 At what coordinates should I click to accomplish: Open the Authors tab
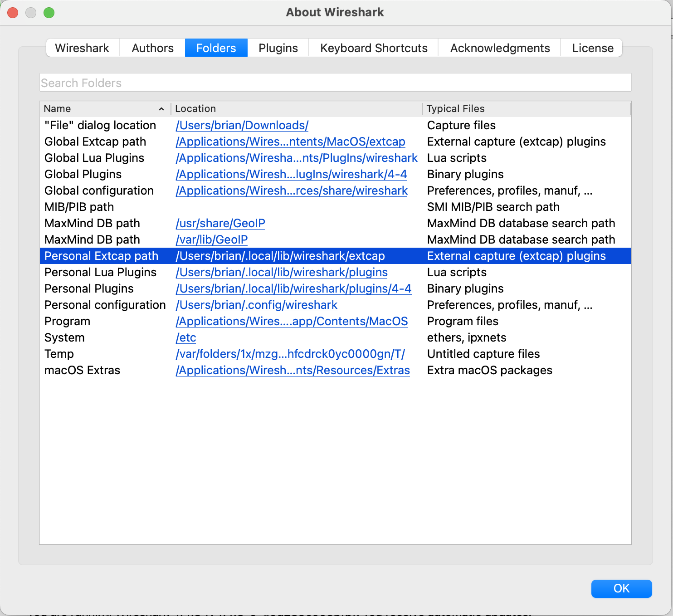point(152,48)
